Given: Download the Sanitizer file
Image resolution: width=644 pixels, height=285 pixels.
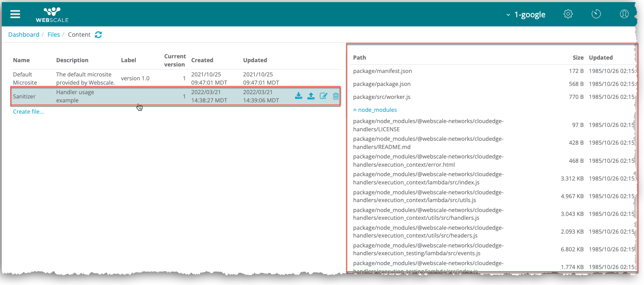Looking at the screenshot, I should (x=298, y=96).
